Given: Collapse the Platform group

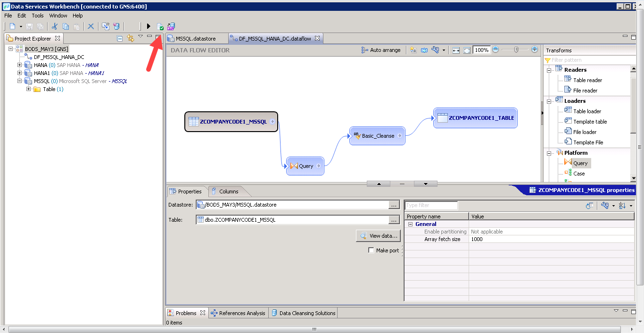Looking at the screenshot, I should pos(549,153).
